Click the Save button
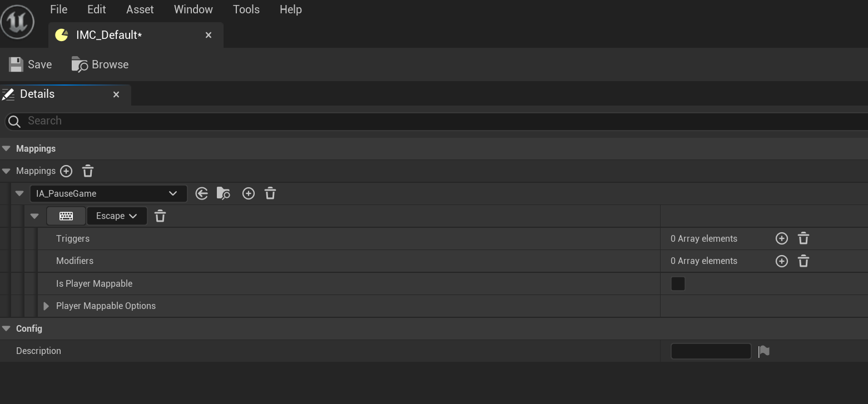 coord(31,64)
